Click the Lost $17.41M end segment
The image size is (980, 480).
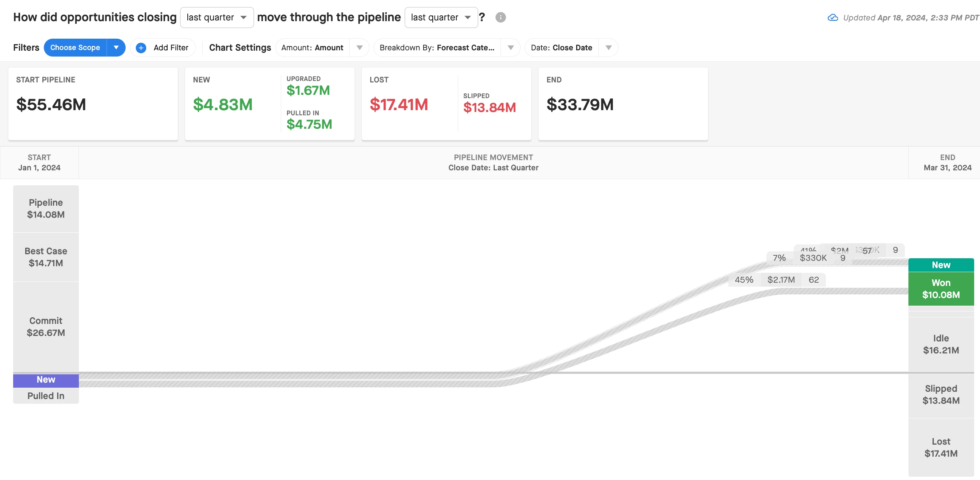click(x=941, y=447)
